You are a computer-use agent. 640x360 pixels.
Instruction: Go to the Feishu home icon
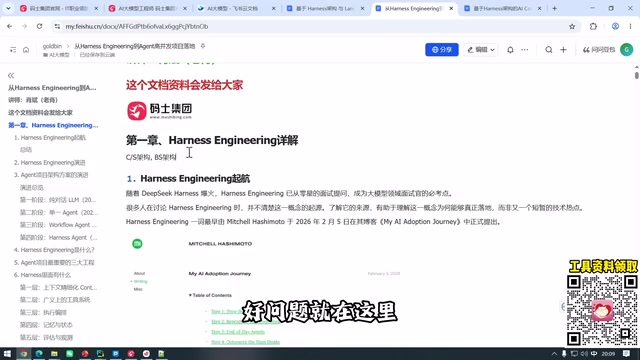click(26, 50)
